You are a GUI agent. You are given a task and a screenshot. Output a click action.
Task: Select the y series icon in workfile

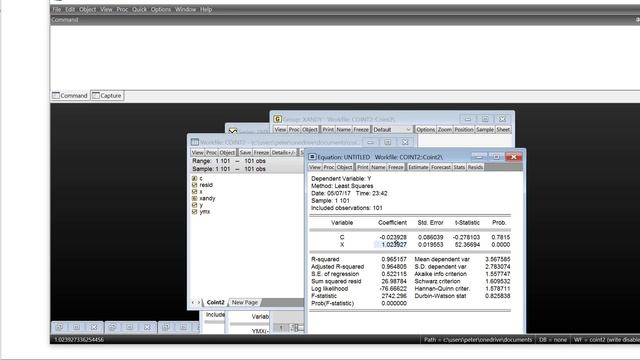(195, 205)
